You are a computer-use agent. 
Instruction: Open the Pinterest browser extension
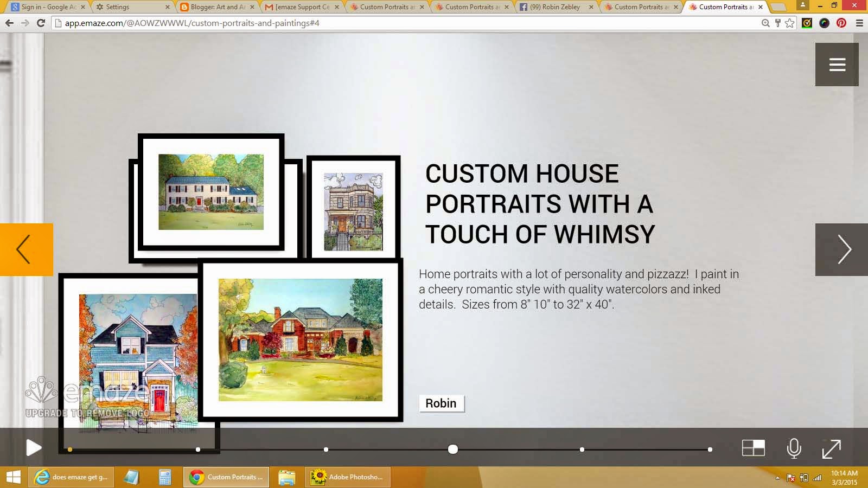tap(840, 23)
